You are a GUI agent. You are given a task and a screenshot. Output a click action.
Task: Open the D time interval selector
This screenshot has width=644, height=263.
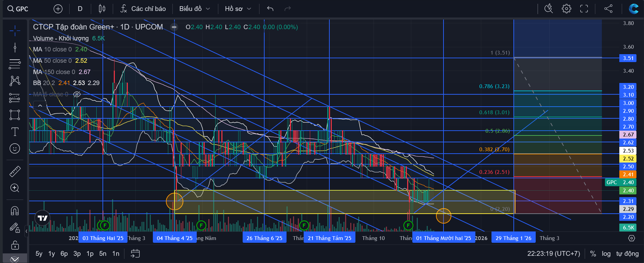pyautogui.click(x=80, y=9)
